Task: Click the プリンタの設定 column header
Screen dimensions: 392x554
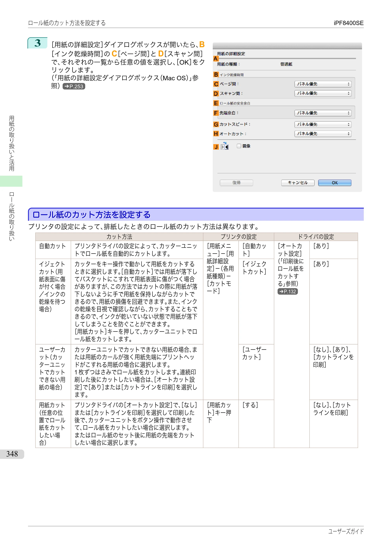Action: pos(238,237)
